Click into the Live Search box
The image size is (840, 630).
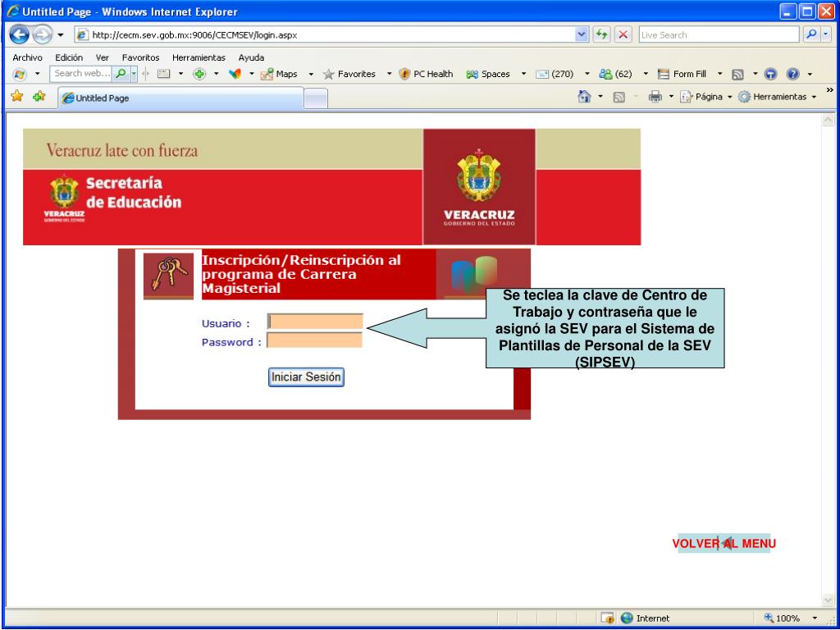point(719,34)
